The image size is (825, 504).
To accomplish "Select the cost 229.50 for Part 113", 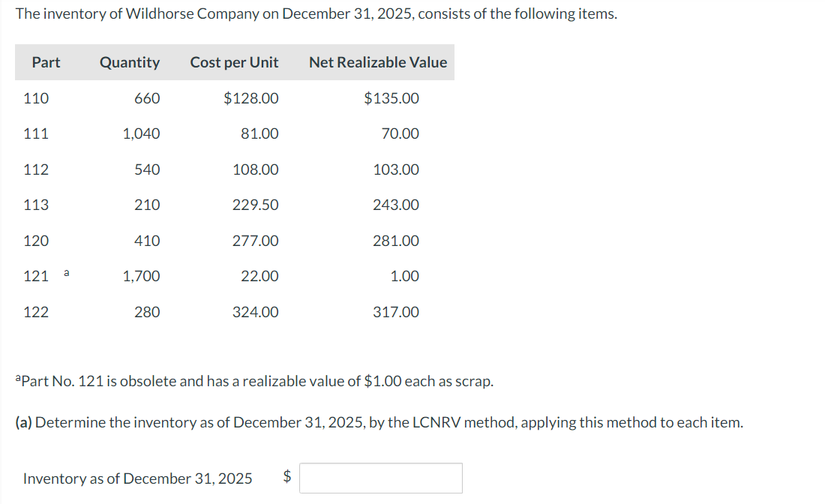I will 258,205.
